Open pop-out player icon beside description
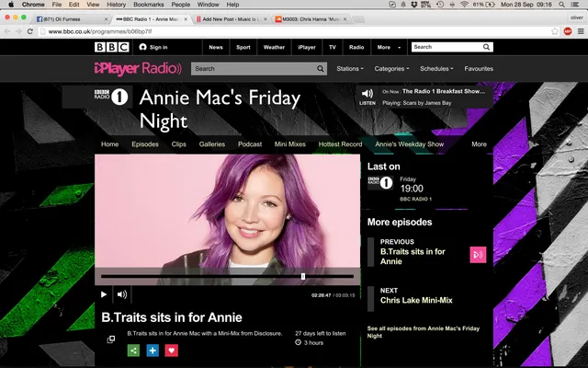 pyautogui.click(x=111, y=339)
